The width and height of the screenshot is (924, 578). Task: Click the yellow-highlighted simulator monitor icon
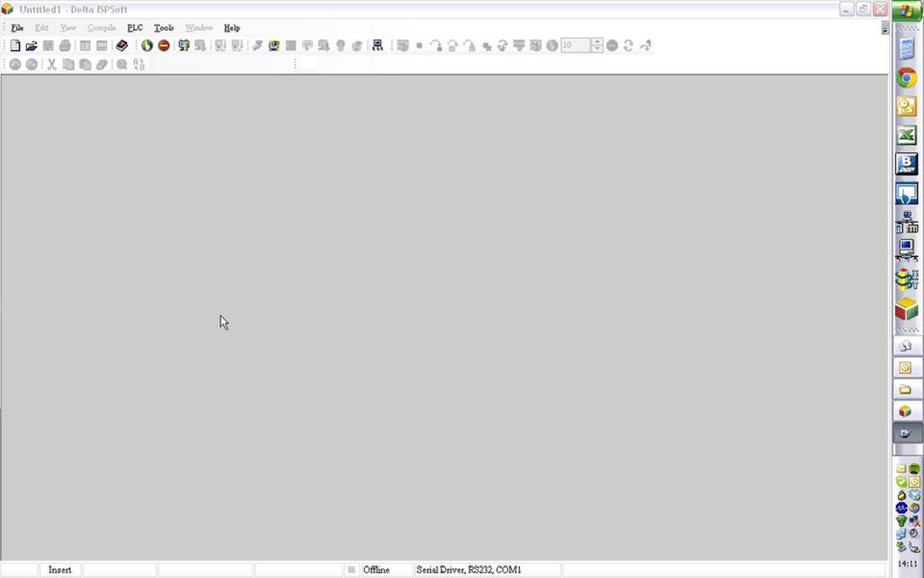(x=274, y=45)
